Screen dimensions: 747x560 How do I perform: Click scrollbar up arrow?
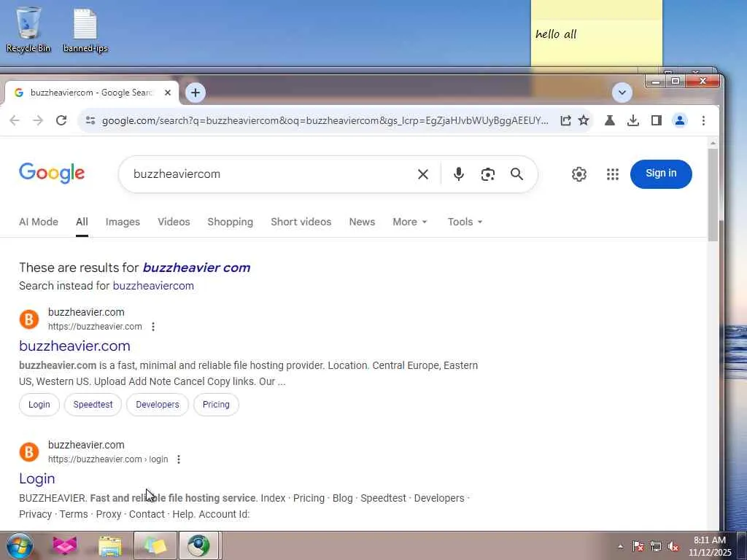[713, 143]
